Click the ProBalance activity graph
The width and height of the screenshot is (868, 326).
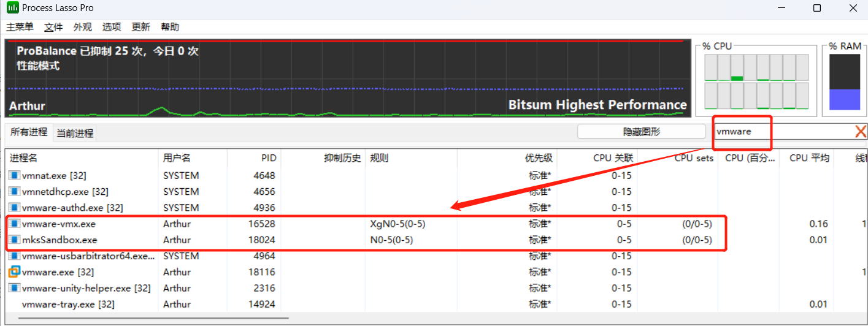pos(348,78)
